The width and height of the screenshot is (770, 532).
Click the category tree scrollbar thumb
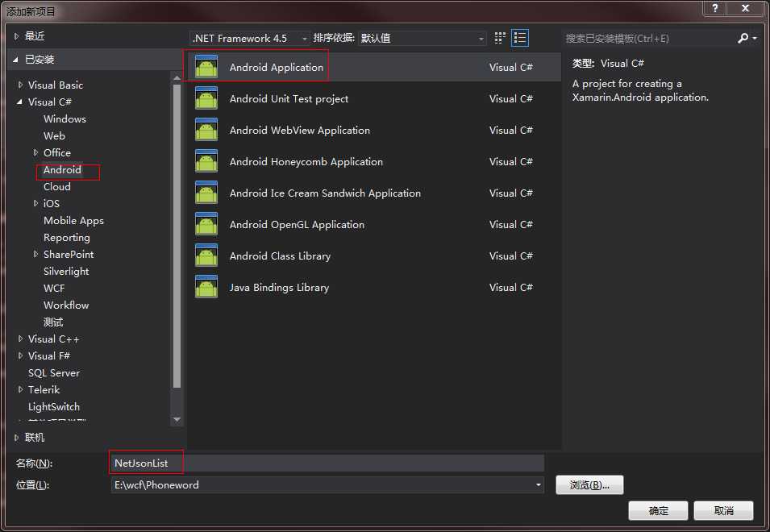click(177, 235)
